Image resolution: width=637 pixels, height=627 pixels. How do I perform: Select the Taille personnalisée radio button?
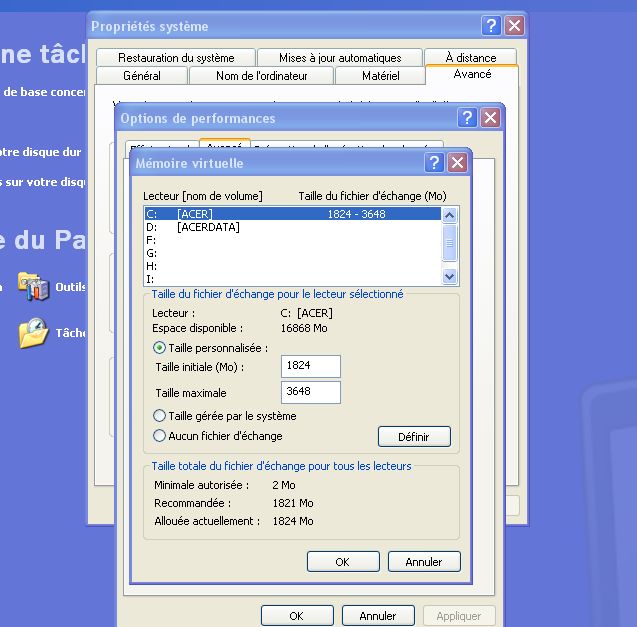(159, 348)
